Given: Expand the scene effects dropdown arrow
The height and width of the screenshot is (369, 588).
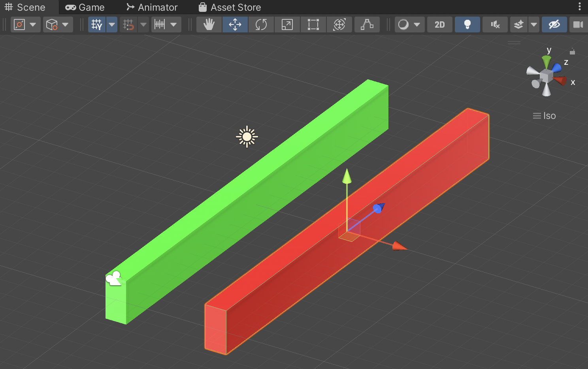Looking at the screenshot, I should [534, 24].
